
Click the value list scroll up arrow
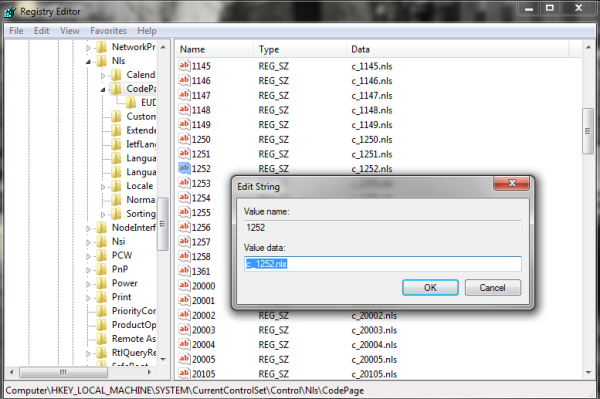tap(588, 47)
